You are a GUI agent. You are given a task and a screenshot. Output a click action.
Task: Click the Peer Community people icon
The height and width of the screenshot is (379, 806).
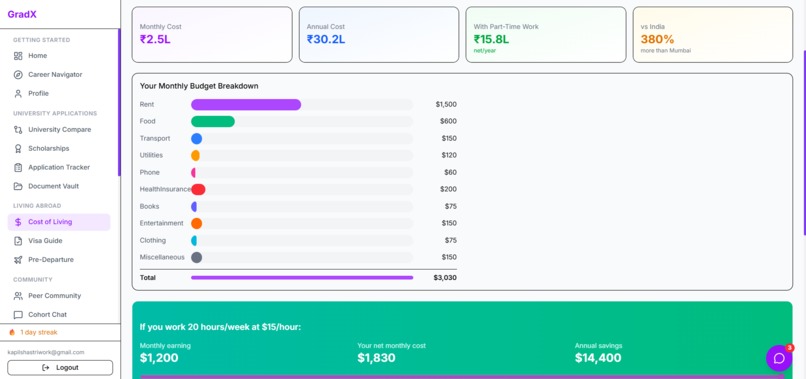pyautogui.click(x=18, y=296)
